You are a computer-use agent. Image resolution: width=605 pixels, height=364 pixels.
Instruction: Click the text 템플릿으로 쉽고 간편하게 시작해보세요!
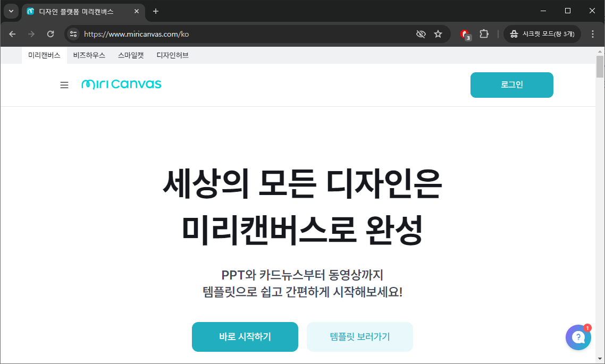(302, 292)
